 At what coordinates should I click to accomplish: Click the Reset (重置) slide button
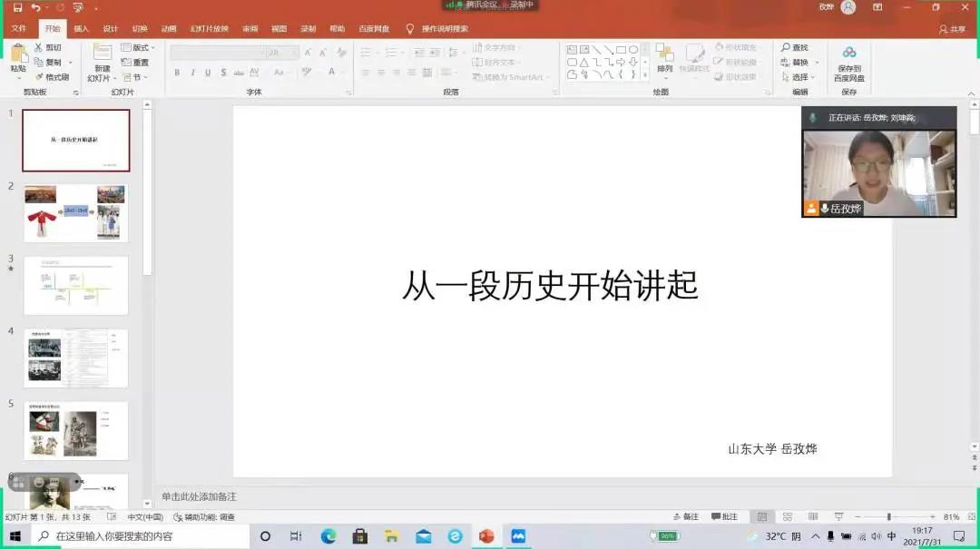point(135,63)
